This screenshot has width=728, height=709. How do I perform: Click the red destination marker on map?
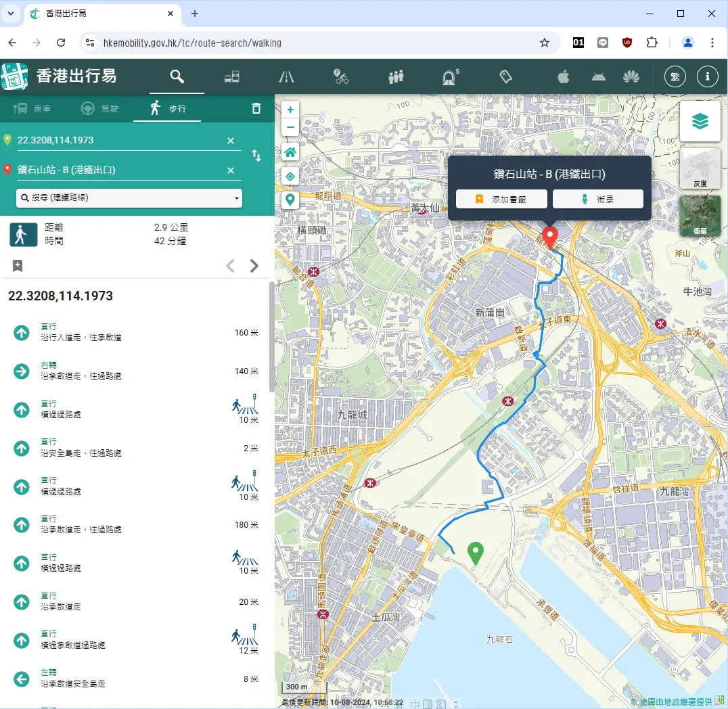click(x=550, y=237)
